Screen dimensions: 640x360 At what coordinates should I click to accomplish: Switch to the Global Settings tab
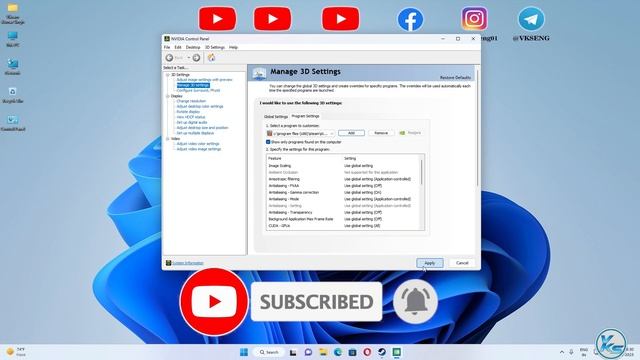[x=276, y=117]
